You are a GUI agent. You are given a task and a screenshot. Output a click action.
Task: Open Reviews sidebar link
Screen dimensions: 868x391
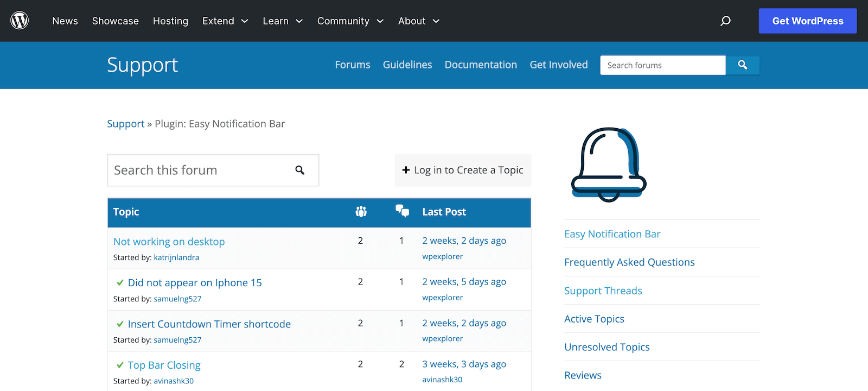pos(583,375)
